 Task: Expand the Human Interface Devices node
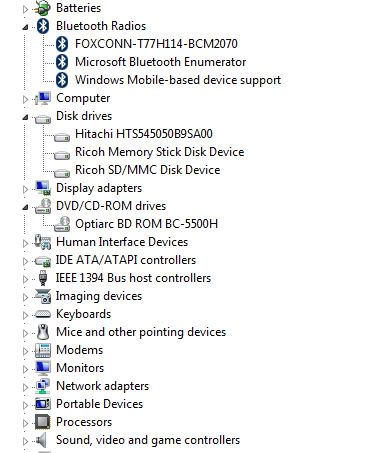pyautogui.click(x=25, y=243)
